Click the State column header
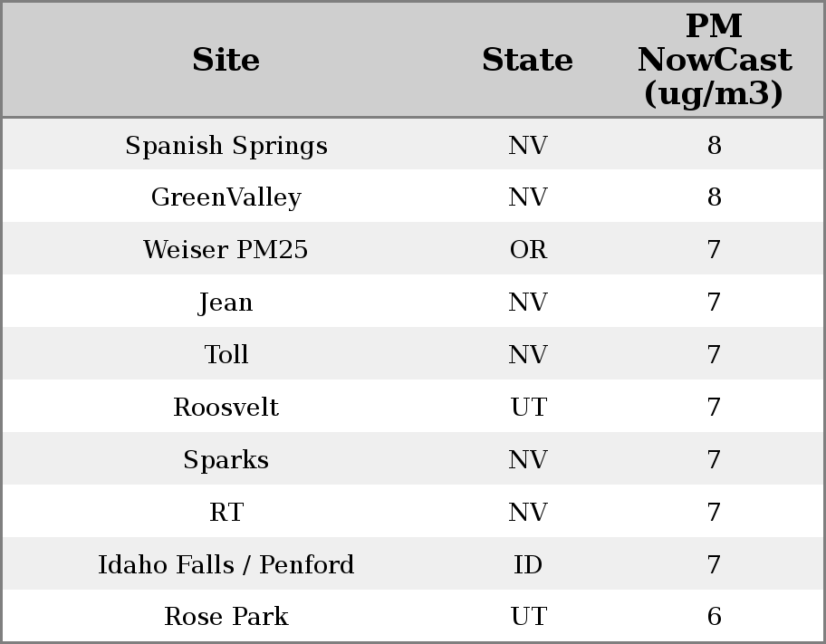The width and height of the screenshot is (826, 644). click(x=527, y=60)
